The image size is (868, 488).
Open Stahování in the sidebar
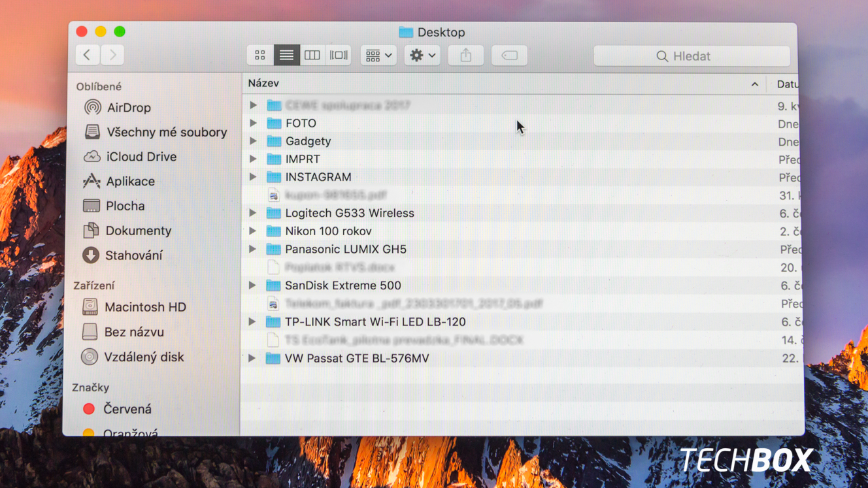click(x=123, y=255)
